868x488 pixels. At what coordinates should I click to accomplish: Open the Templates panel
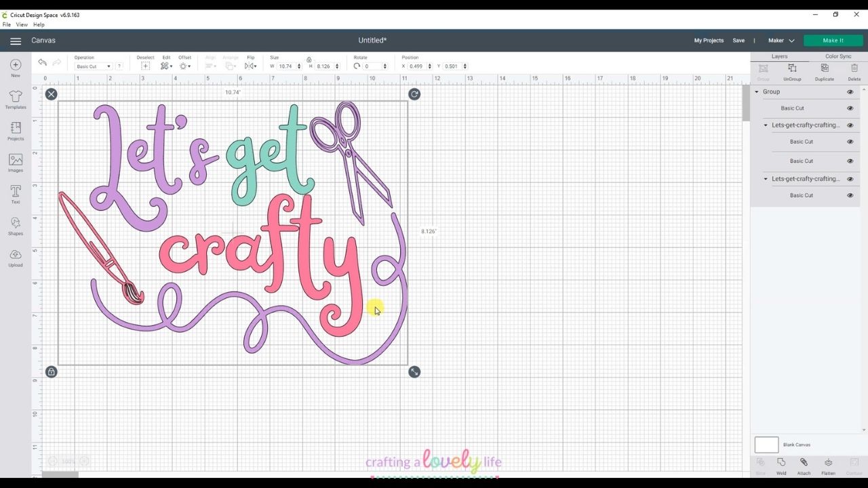point(16,99)
